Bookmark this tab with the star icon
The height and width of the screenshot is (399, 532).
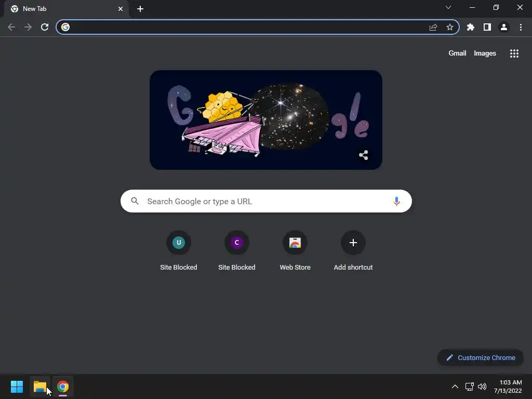click(449, 27)
